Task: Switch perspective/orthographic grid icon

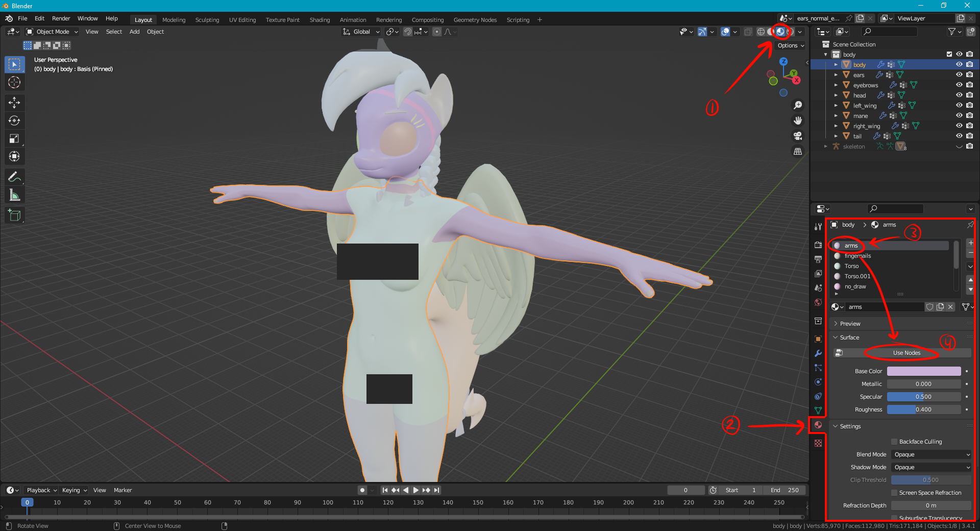Action: [x=797, y=151]
